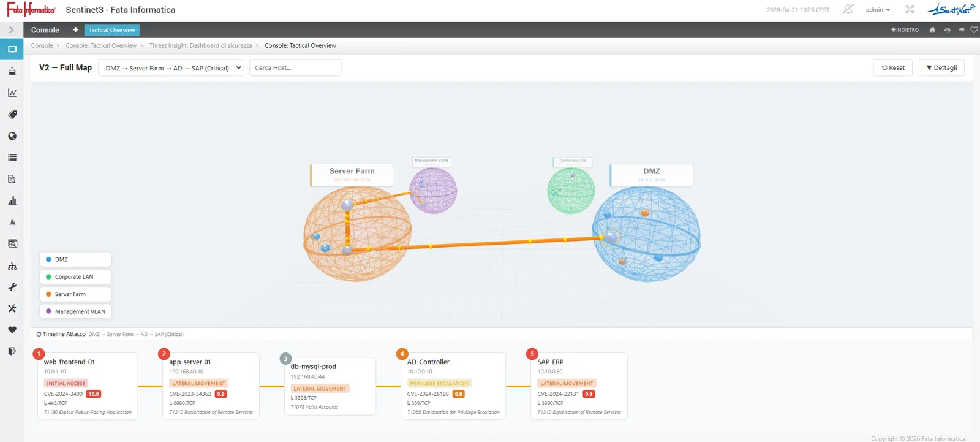Toggle the Corporate LAN legend entry
This screenshot has width=980, height=442.
click(x=76, y=276)
